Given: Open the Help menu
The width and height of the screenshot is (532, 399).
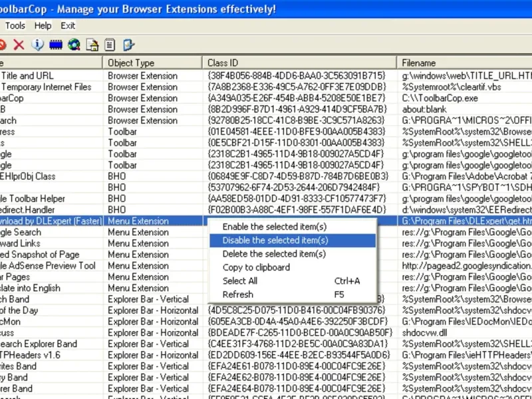Looking at the screenshot, I should pyautogui.click(x=43, y=25).
